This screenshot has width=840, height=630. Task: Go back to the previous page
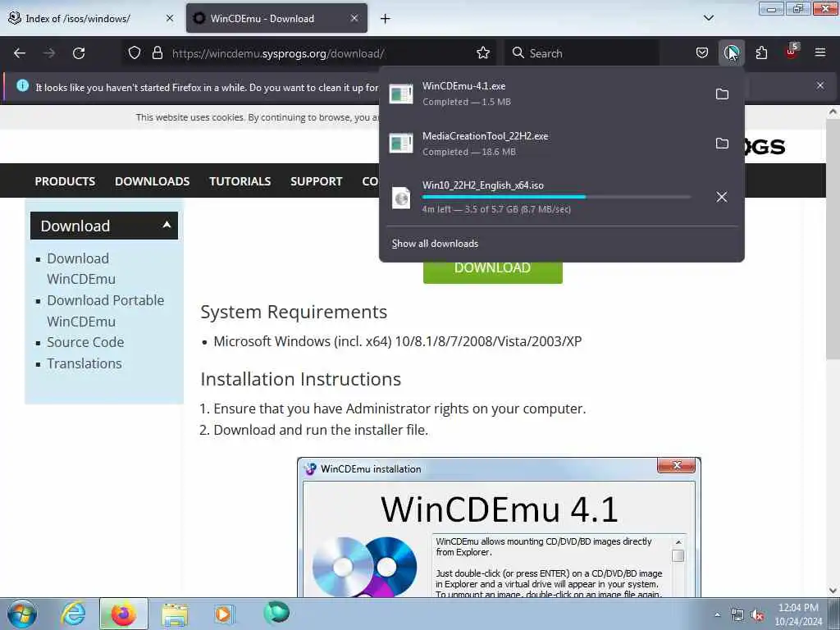point(20,53)
